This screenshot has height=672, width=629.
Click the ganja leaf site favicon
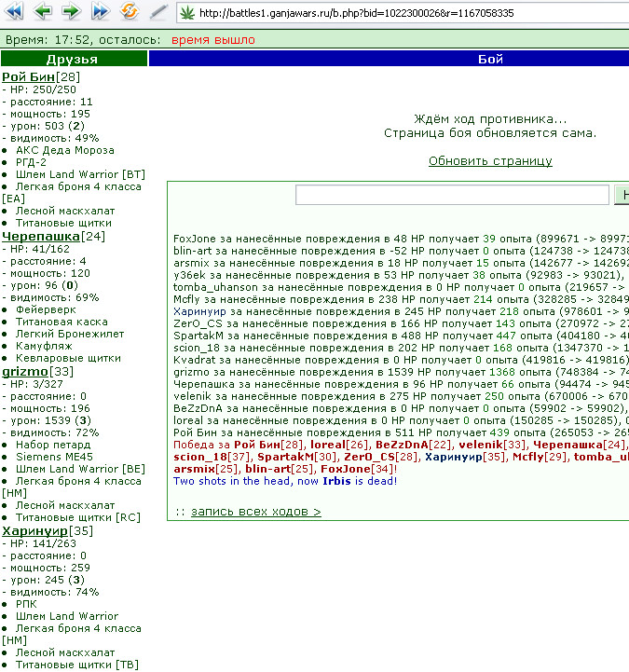coord(186,13)
